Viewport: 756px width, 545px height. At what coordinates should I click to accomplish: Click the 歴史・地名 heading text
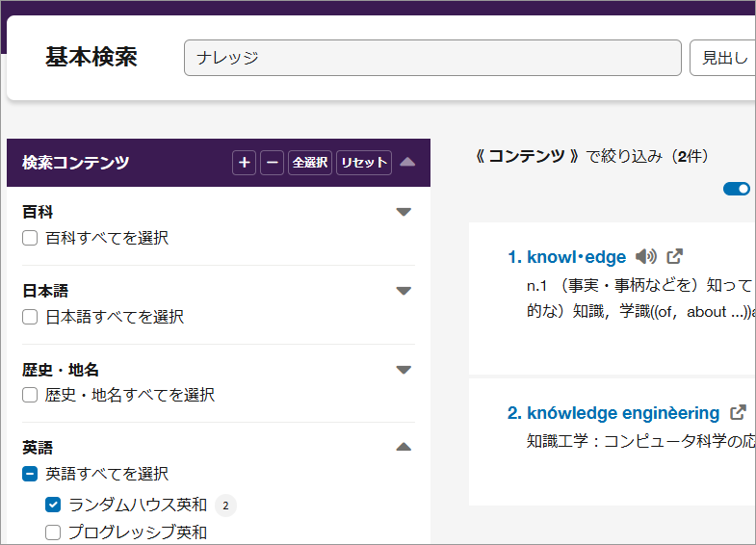pos(61,370)
